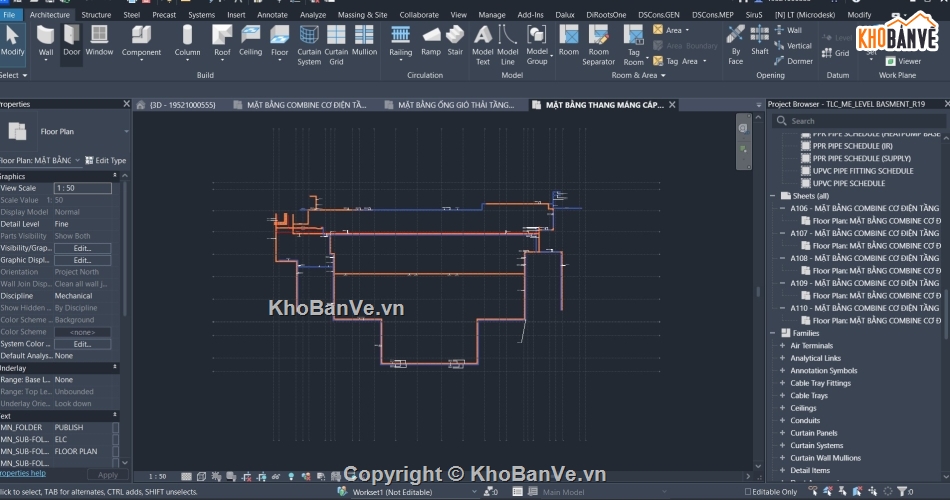Open the Annotate ribbon tab

(x=272, y=15)
